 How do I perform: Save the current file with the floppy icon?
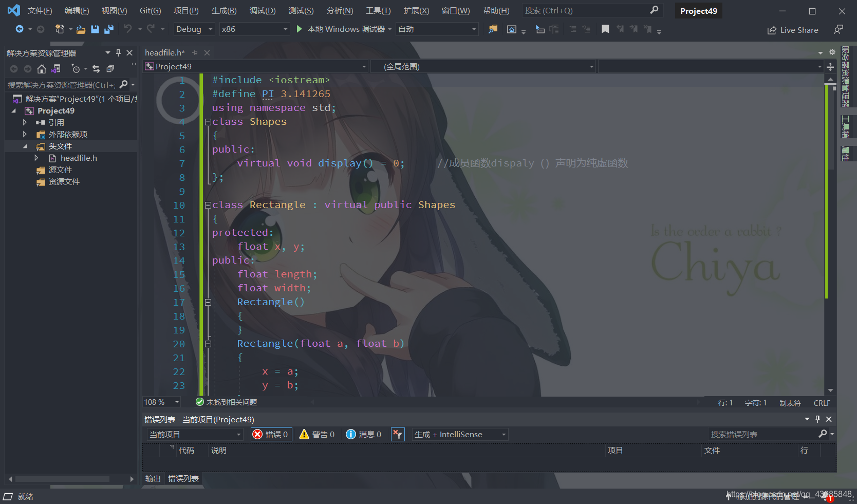pyautogui.click(x=95, y=29)
